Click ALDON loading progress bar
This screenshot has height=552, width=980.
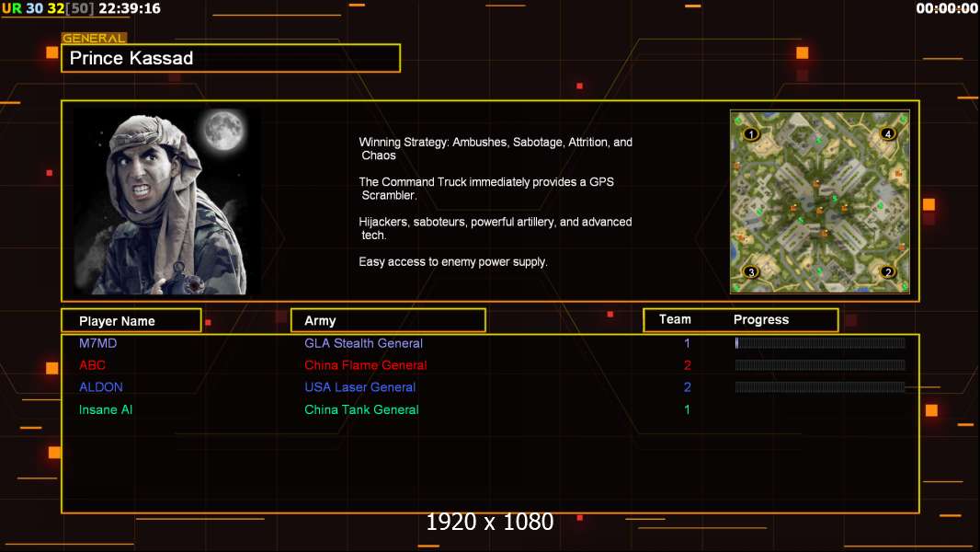pos(820,387)
